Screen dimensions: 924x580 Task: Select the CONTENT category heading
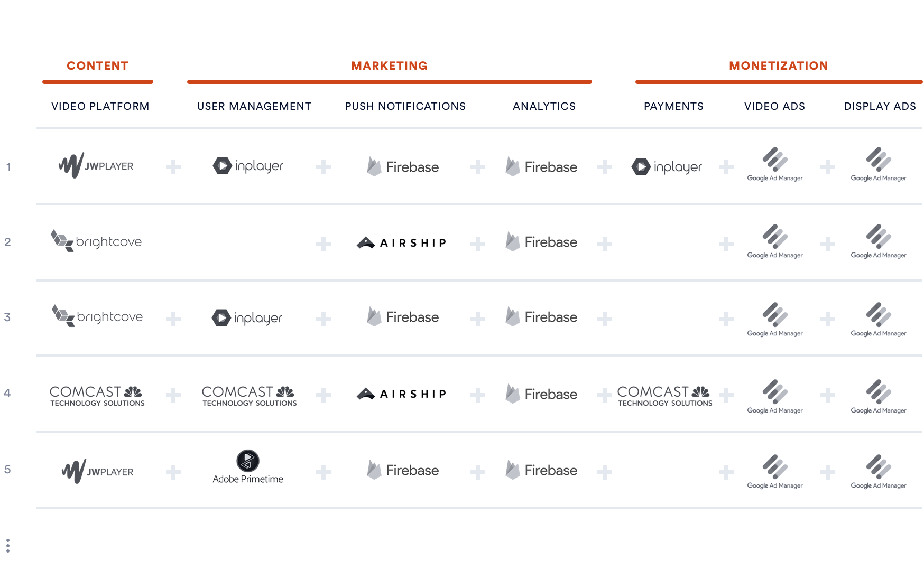tap(98, 66)
